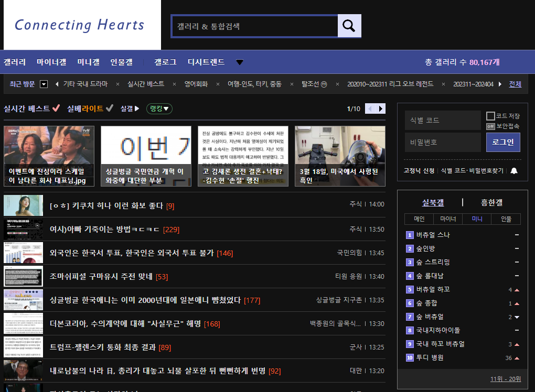
Task: Toggle the 실베라이트 checkmark filter
Action: pyautogui.click(x=109, y=108)
